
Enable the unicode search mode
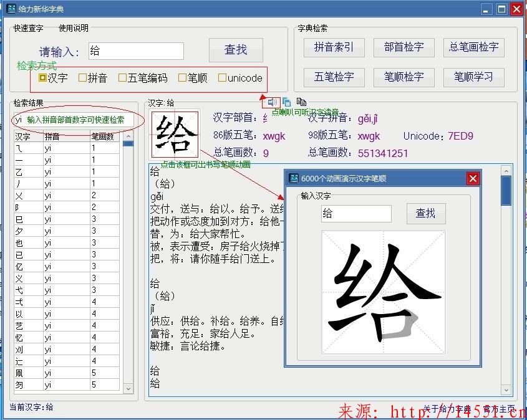tap(222, 78)
